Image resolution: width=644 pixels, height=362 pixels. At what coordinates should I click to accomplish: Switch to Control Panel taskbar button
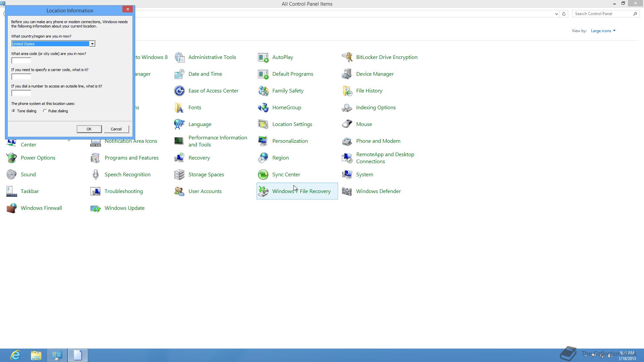click(57, 355)
